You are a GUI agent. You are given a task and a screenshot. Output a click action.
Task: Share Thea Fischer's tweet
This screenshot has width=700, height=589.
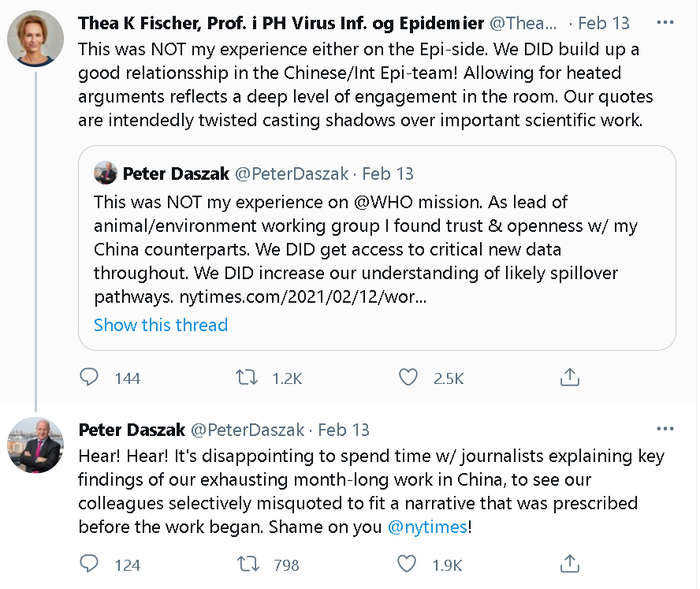pos(570,378)
